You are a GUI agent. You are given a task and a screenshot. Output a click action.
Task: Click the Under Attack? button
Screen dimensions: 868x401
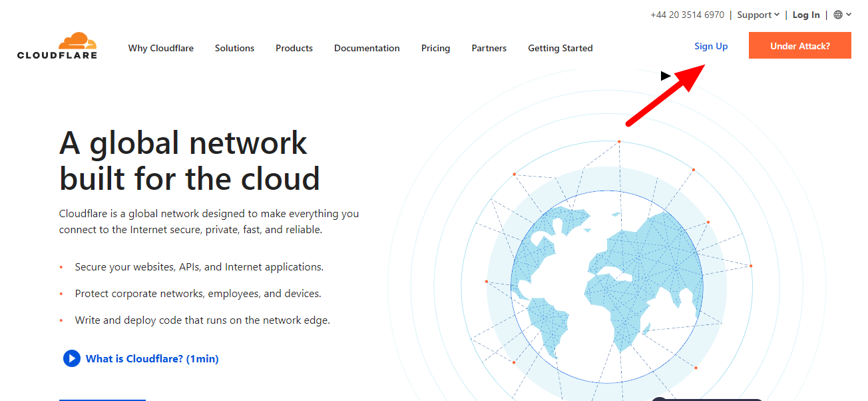coord(800,46)
